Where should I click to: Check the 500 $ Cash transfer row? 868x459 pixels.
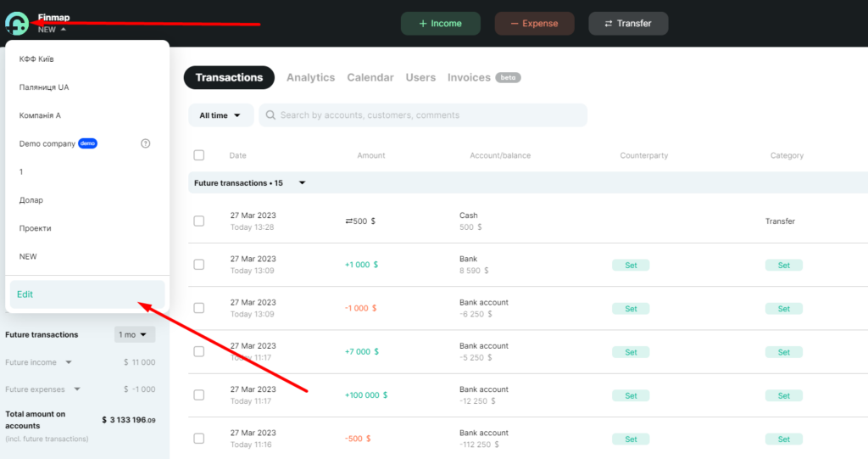point(199,221)
